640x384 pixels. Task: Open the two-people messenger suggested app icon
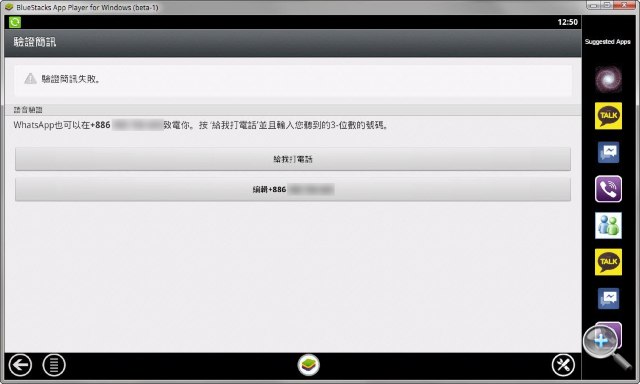(608, 226)
